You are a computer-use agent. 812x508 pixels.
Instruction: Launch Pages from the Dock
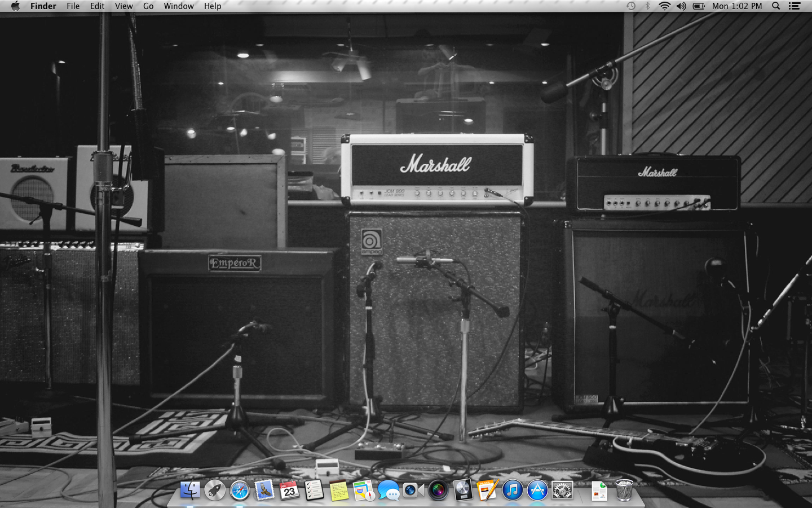488,490
